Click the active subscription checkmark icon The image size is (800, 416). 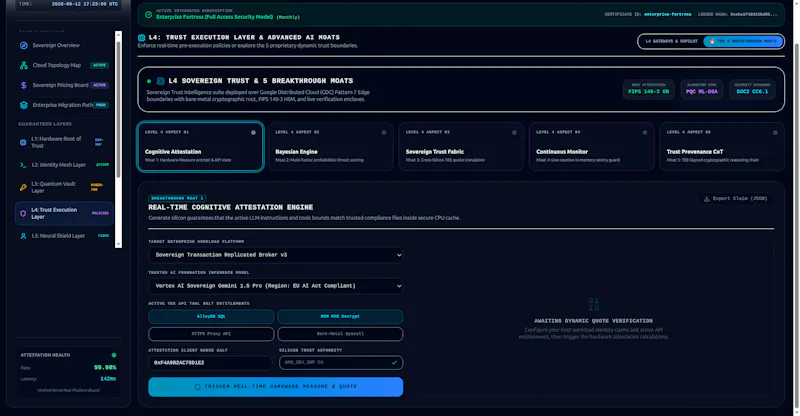(148, 14)
